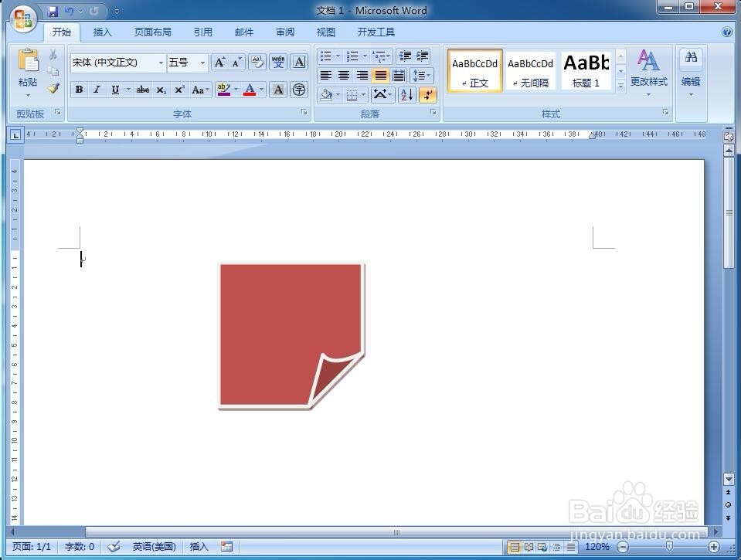
Task: Open line spacing dropdown
Action: tap(421, 76)
